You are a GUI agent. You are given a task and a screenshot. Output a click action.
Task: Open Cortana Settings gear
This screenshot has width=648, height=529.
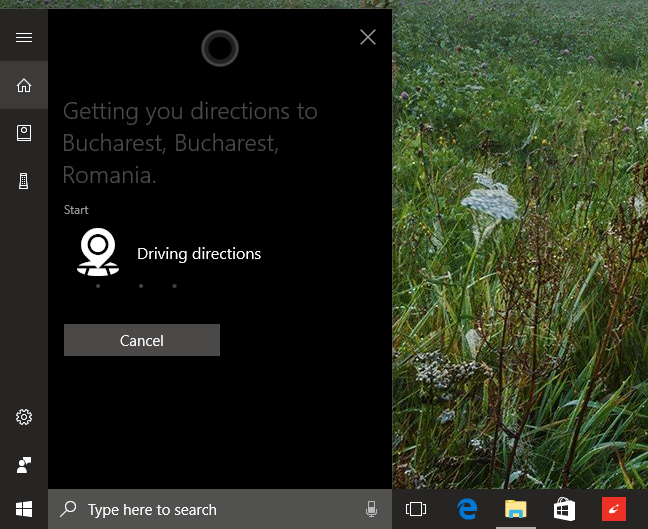[24, 417]
